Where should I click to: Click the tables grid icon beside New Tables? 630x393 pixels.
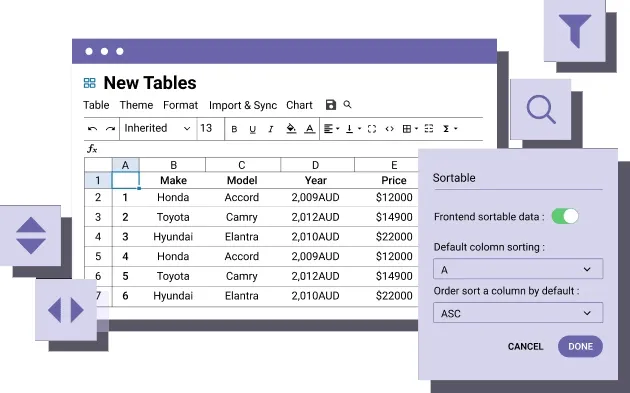click(x=90, y=83)
